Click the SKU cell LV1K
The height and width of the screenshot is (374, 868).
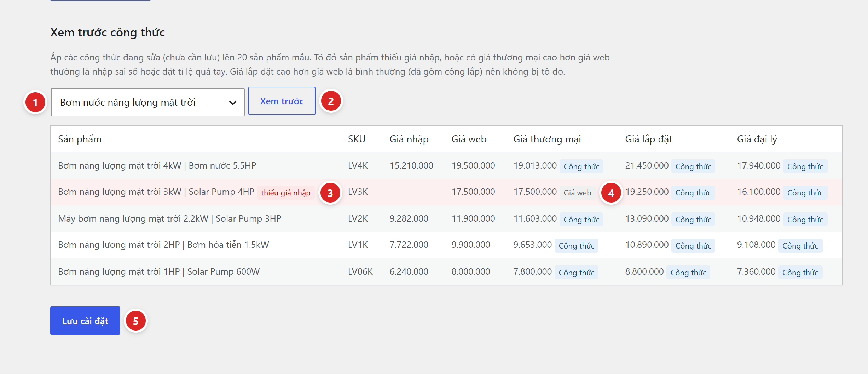point(358,245)
